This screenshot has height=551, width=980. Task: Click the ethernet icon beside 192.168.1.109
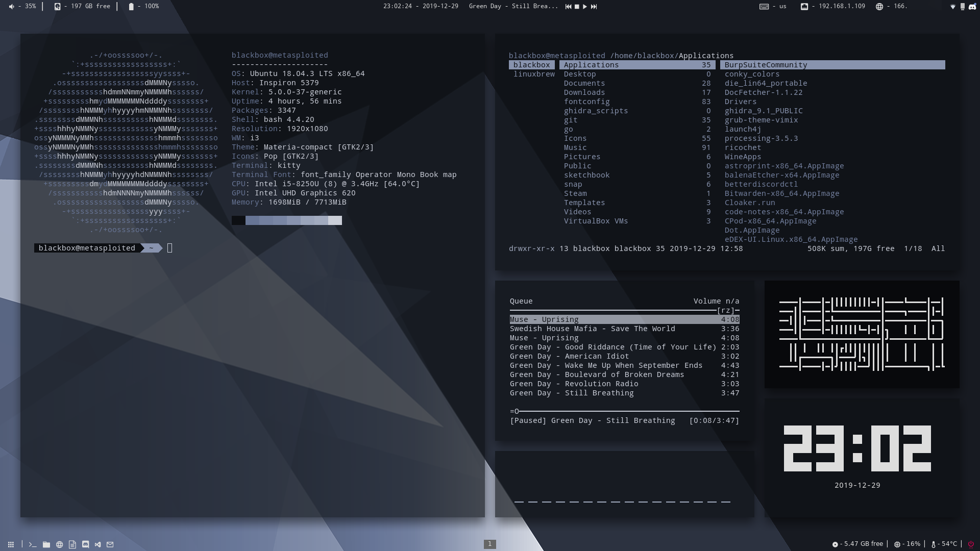[x=804, y=7]
